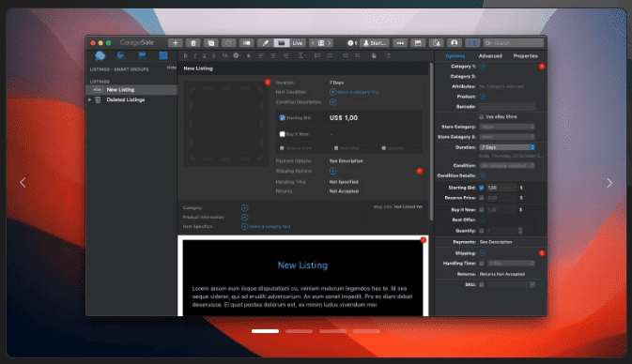Show the listings section via the blue tag icon

coord(100,55)
